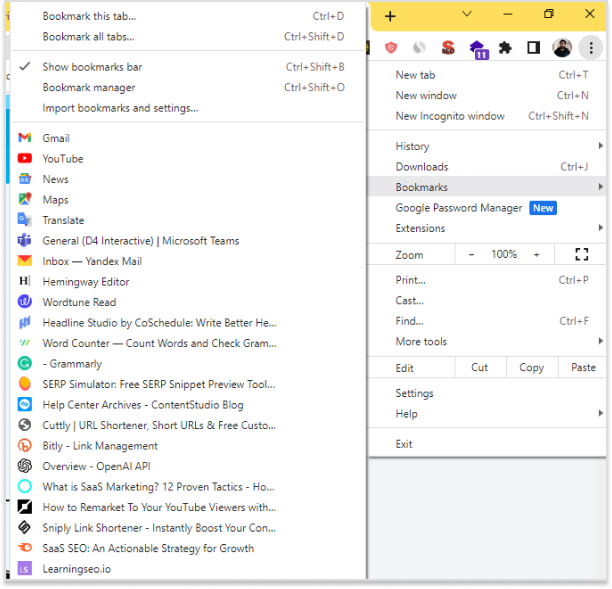The width and height of the screenshot is (612, 589).
Task: Open the Word Counter bookmark
Action: point(187,343)
